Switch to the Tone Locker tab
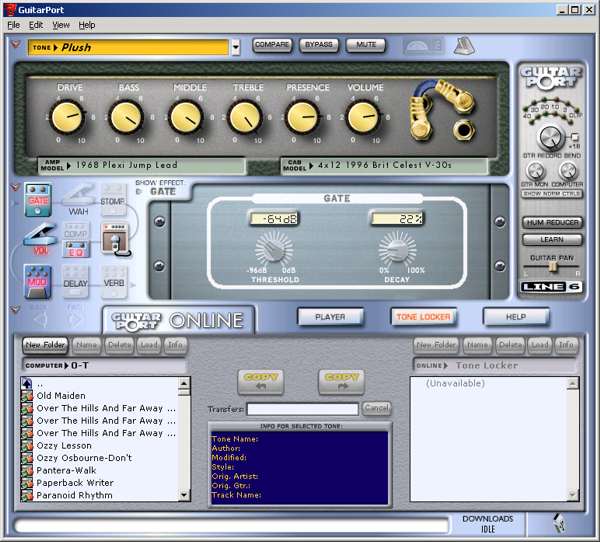Image resolution: width=600 pixels, height=542 pixels. [x=423, y=317]
